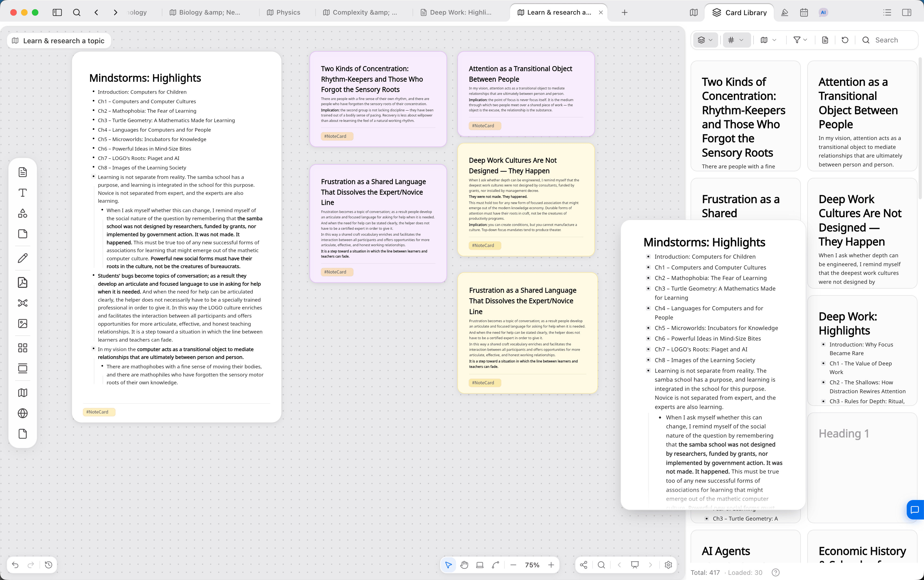This screenshot has width=924, height=580.
Task: Select the Mind map tool
Action: [x=23, y=303]
